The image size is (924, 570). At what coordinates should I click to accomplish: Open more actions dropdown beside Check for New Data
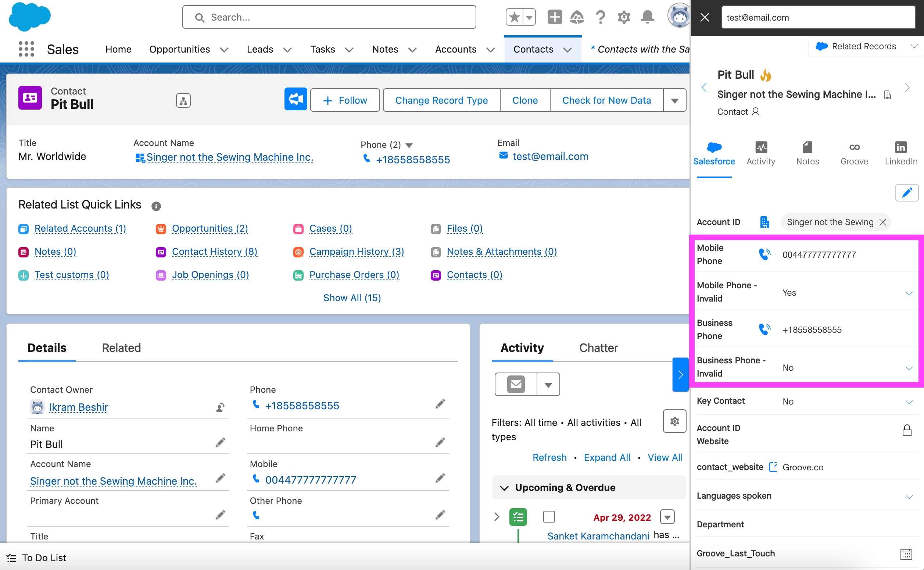tap(674, 100)
